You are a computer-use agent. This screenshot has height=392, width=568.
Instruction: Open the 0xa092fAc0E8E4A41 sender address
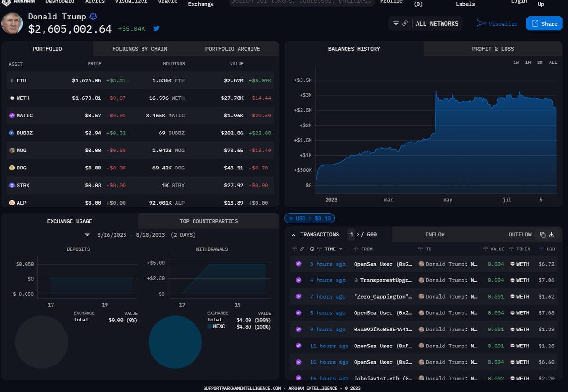pos(383,329)
